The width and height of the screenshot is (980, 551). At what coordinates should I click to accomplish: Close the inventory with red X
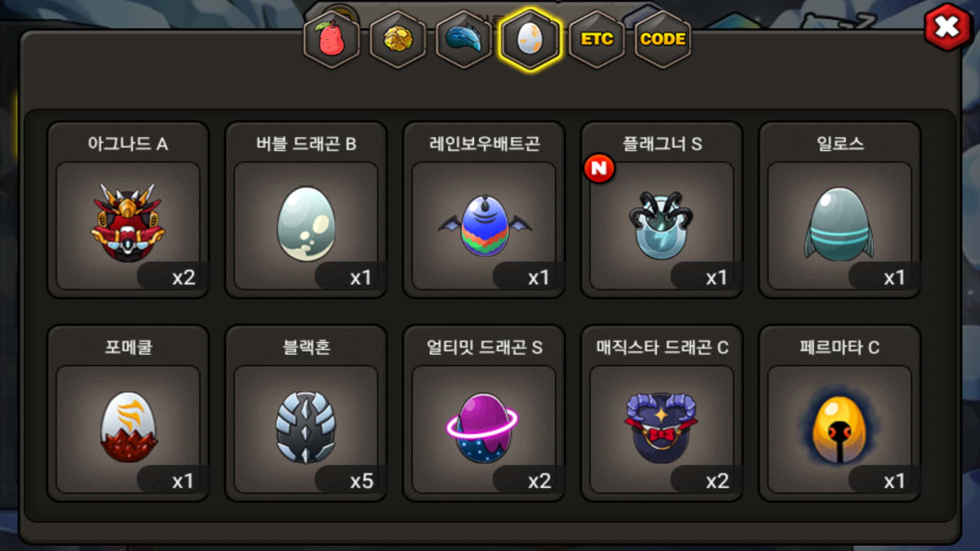(x=947, y=27)
